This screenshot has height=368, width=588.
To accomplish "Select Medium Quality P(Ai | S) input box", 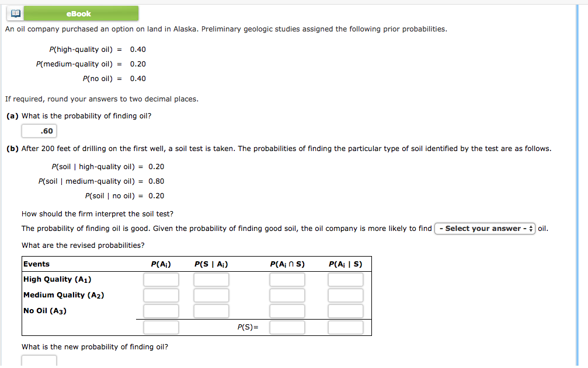I will (345, 295).
